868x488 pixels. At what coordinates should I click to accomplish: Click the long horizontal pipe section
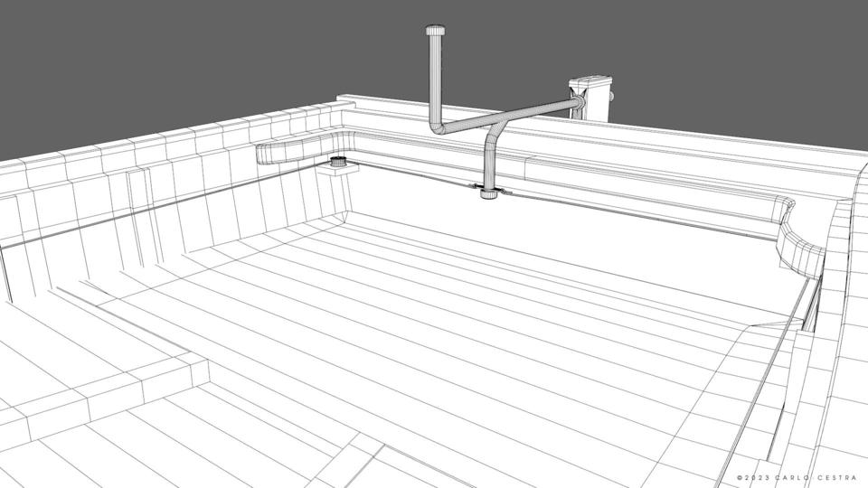[x=508, y=117]
